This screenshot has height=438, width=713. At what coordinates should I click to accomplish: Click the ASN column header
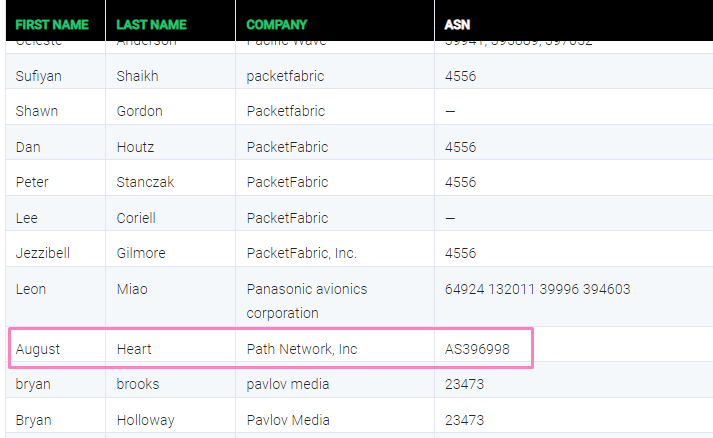(x=457, y=24)
